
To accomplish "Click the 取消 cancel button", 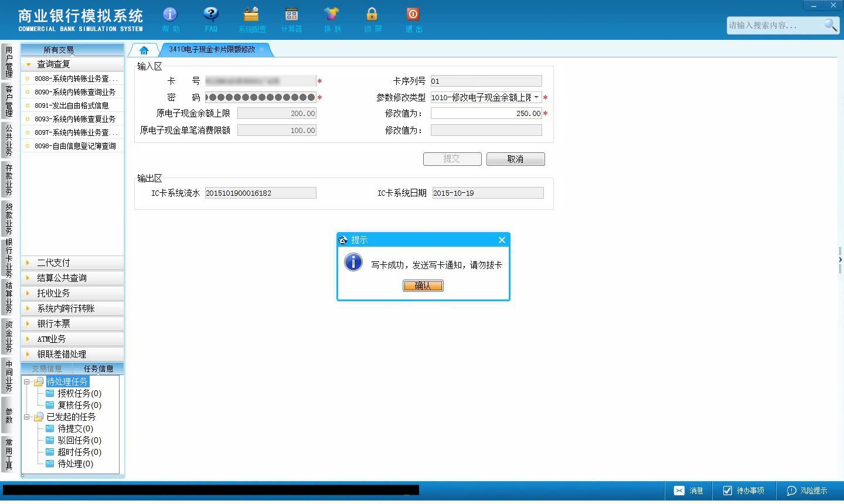I will coord(516,159).
